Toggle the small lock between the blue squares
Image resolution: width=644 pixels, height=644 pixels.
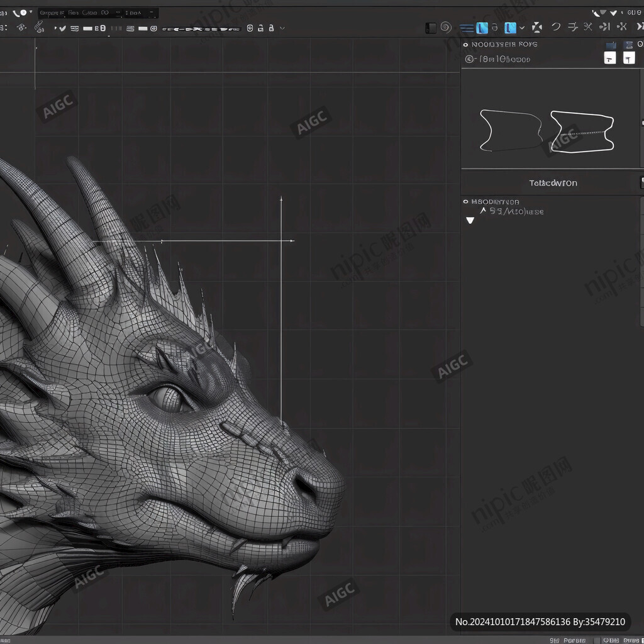[495, 28]
